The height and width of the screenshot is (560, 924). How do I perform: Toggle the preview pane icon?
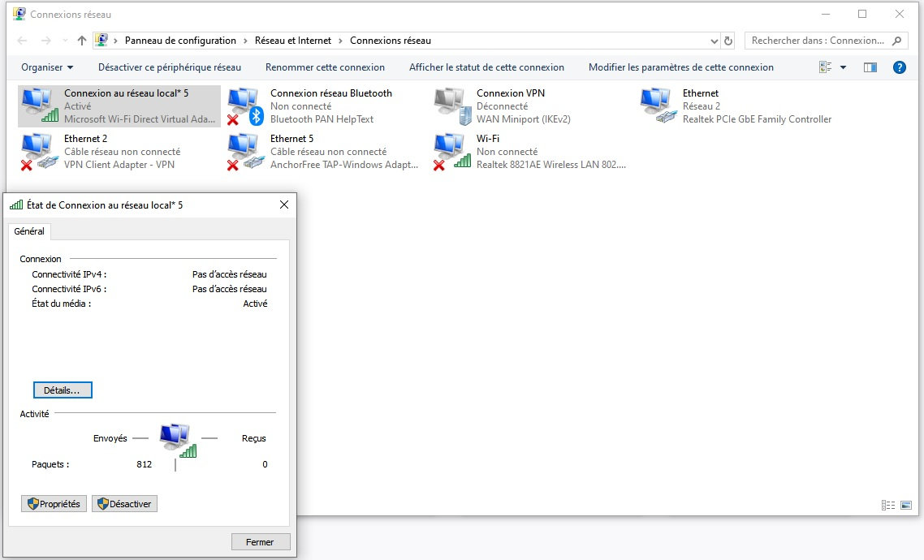[870, 67]
